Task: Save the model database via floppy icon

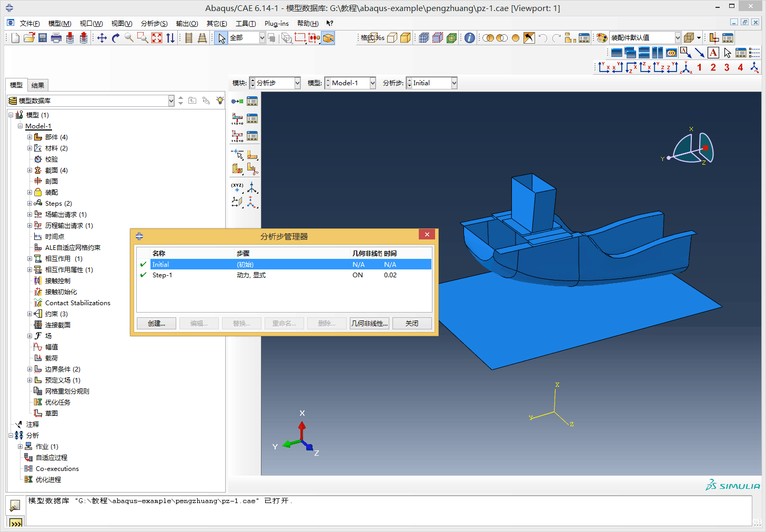Action: [x=43, y=38]
